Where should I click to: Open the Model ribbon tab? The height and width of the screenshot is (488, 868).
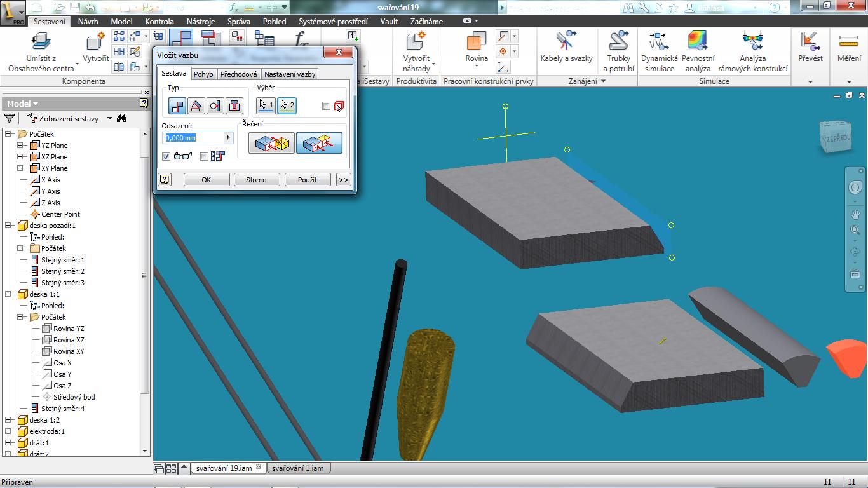(x=121, y=21)
